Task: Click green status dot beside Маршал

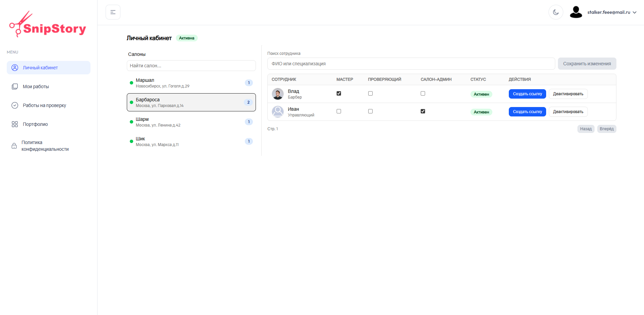Action: coord(131,83)
